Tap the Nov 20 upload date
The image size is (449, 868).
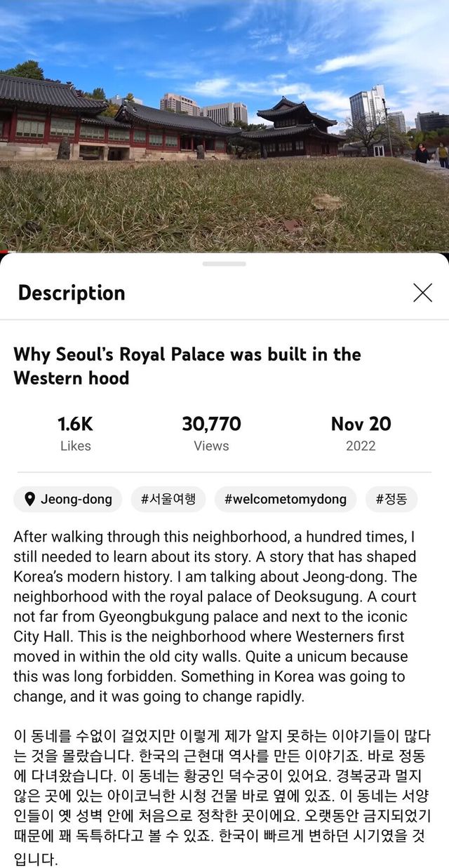(x=361, y=424)
